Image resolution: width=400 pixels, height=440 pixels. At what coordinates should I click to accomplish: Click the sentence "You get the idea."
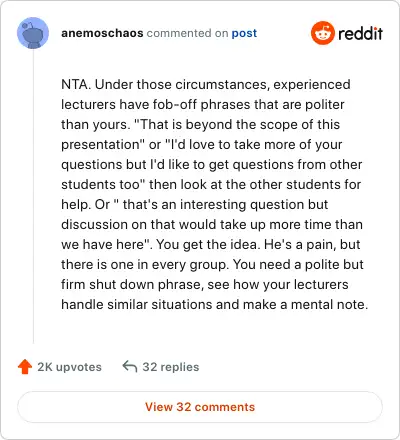pos(208,245)
